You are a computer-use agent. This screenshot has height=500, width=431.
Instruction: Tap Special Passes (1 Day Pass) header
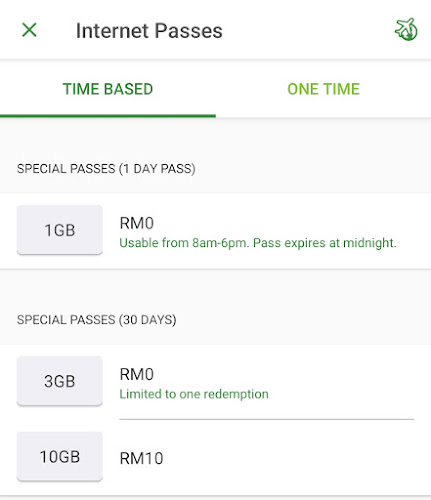point(106,169)
